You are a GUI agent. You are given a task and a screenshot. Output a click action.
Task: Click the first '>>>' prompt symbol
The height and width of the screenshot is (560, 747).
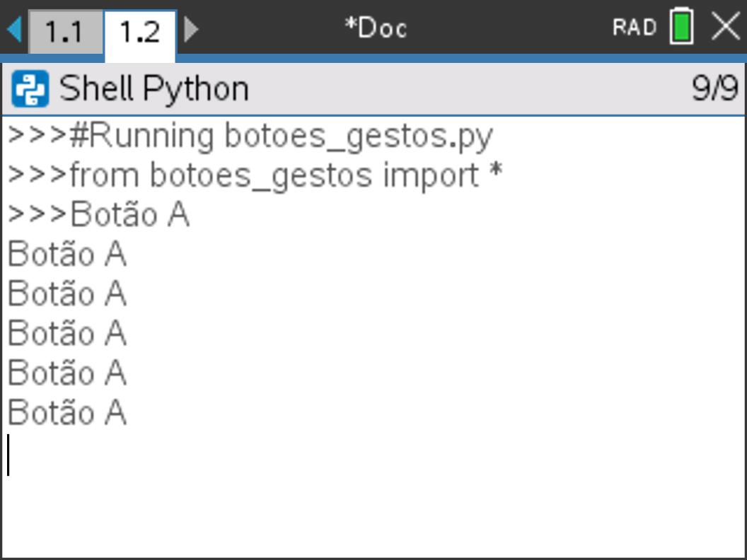point(37,136)
